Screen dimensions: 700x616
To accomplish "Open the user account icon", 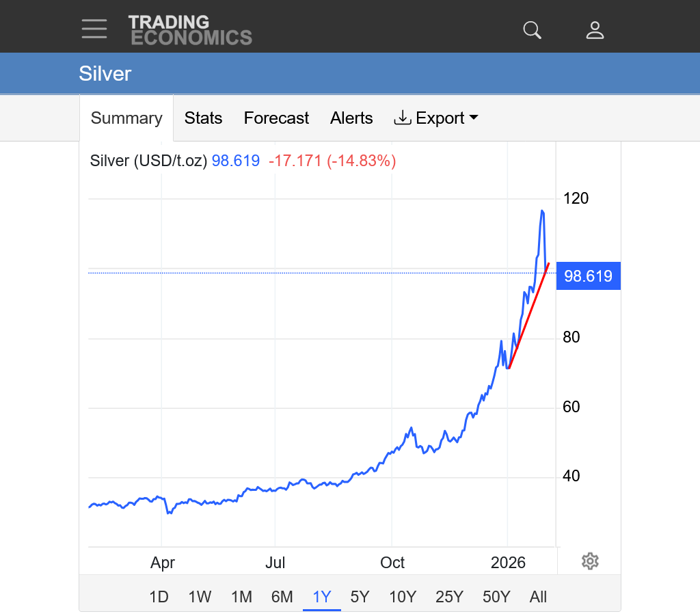I will click(595, 29).
